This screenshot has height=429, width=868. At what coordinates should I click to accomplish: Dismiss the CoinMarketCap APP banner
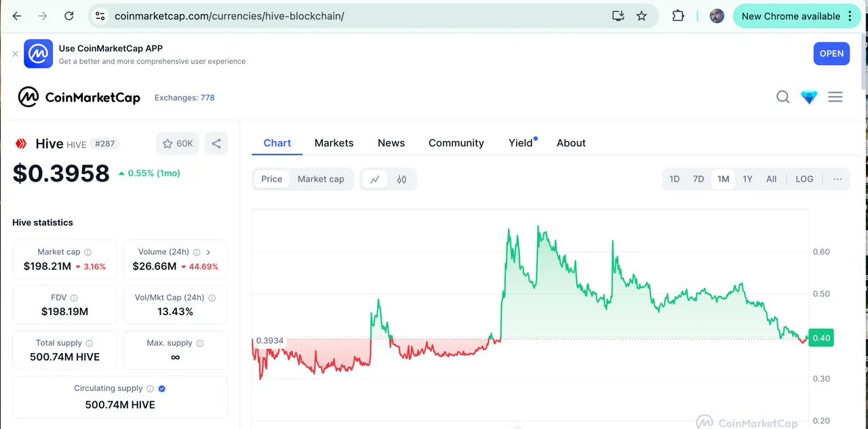(15, 54)
